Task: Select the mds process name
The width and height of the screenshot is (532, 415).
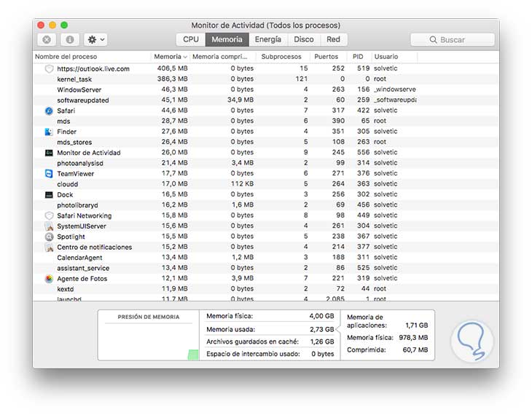Action: click(x=63, y=122)
